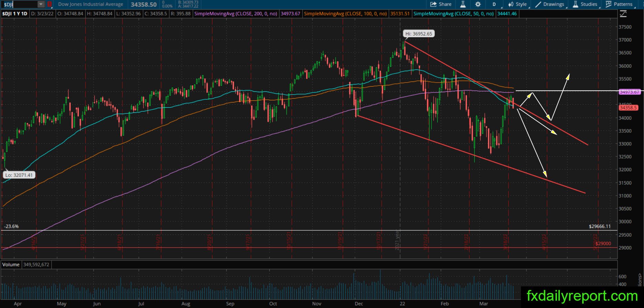
Task: Click the Dow Jones Industrial Average title
Action: point(91,4)
